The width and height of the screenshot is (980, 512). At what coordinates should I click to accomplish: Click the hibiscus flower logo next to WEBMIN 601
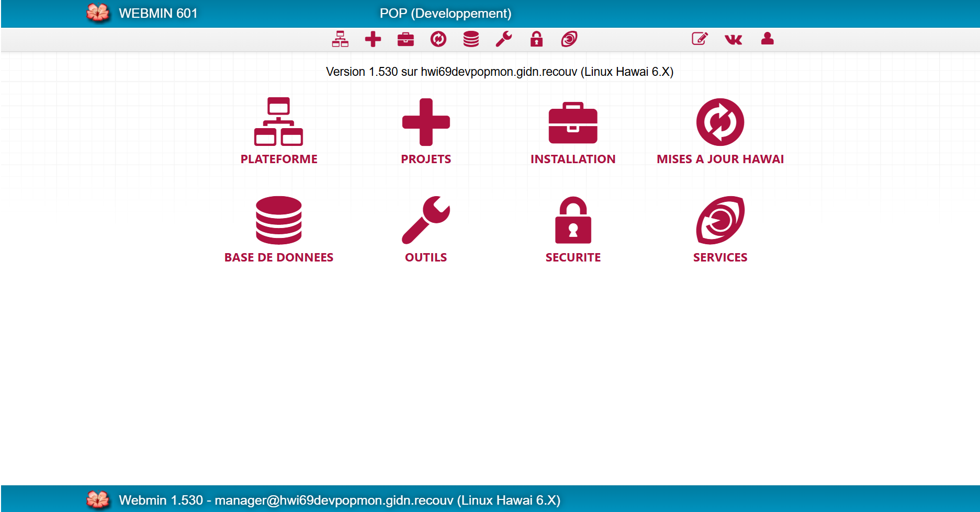click(x=97, y=13)
